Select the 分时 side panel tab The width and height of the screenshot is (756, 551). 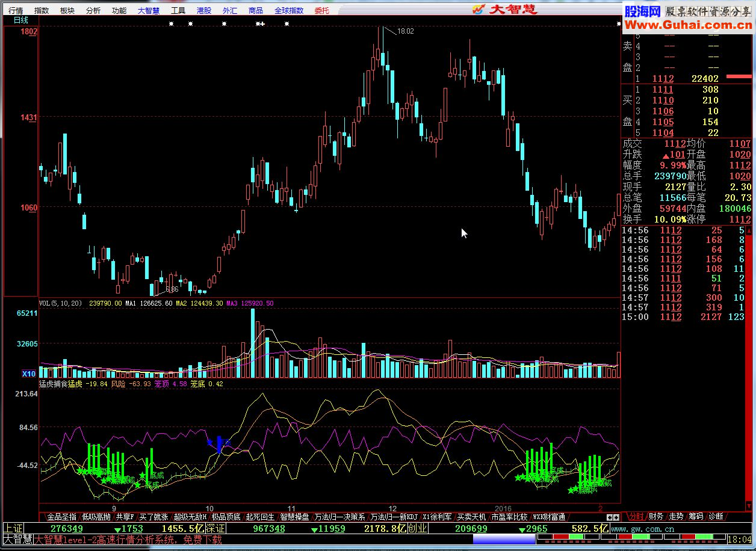[x=636, y=517]
